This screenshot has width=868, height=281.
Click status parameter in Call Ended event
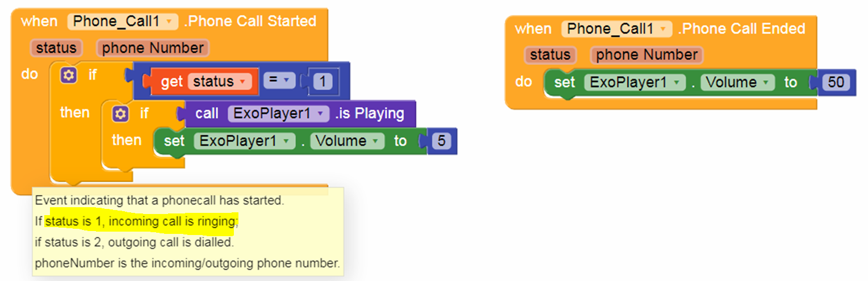pos(550,55)
